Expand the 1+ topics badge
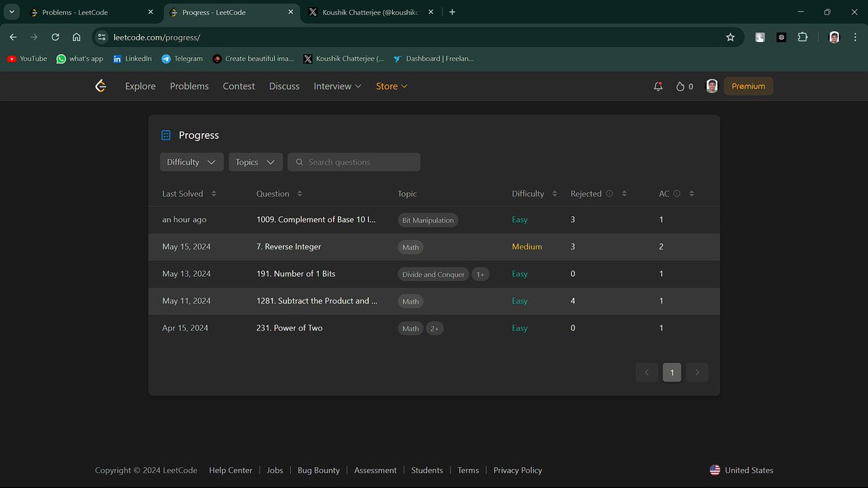 tap(480, 274)
